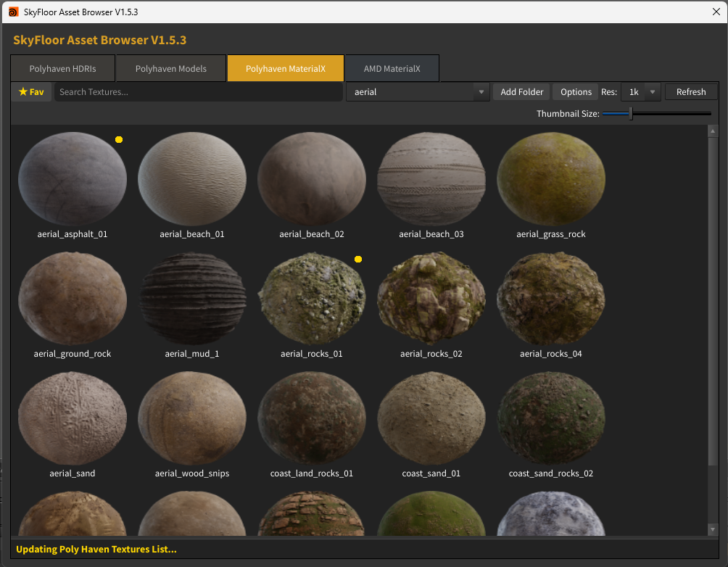
Task: Click the aerial_mud_1 name label
Action: (x=192, y=354)
